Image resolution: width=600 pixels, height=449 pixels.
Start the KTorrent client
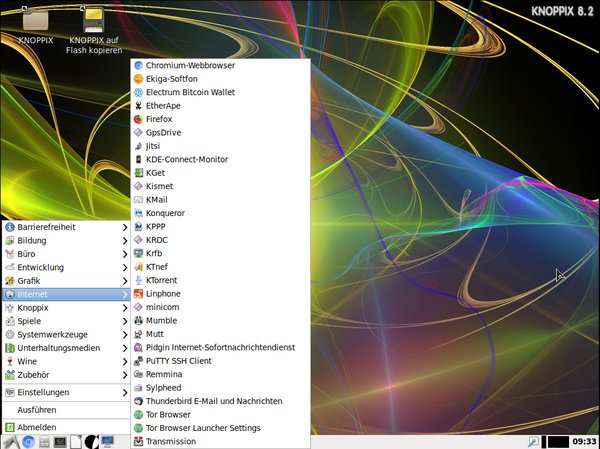(x=220, y=280)
